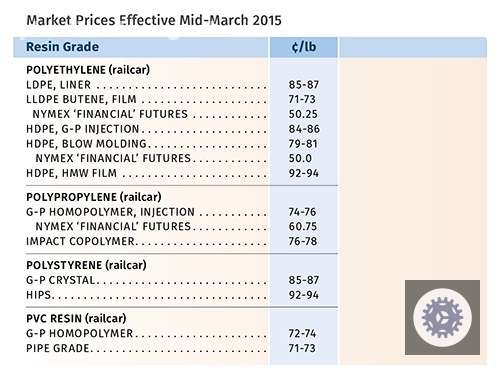Select the HDPE, HMW FILM row
Image resolution: width=500 pixels, height=375 pixels.
(x=173, y=173)
